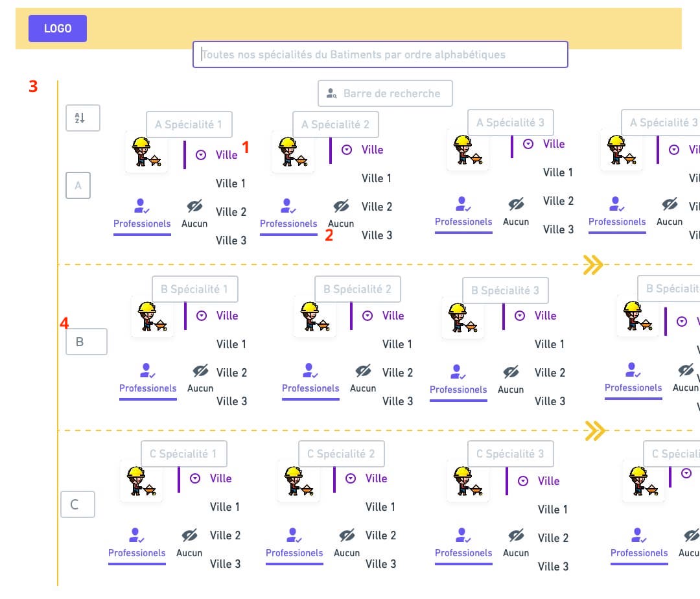The height and width of the screenshot is (599, 700).
Task: Select the letter A section tab
Action: pos(78,185)
